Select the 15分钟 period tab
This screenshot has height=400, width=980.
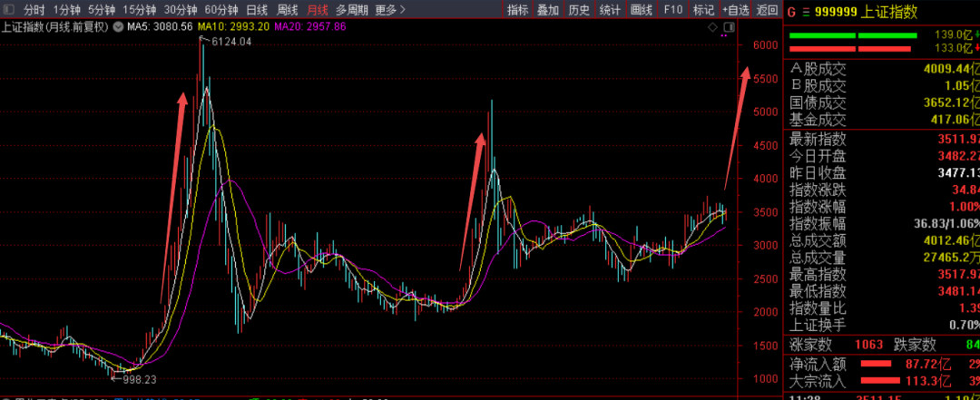pyautogui.click(x=140, y=10)
